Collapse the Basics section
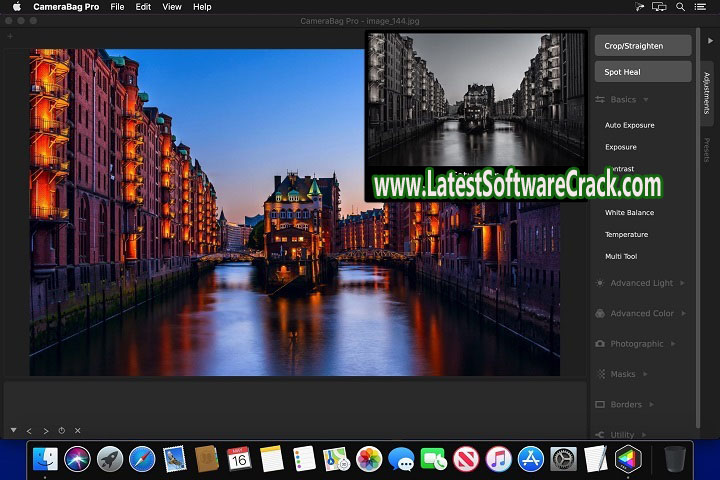Screen dimensions: 720x480 pyautogui.click(x=622, y=100)
